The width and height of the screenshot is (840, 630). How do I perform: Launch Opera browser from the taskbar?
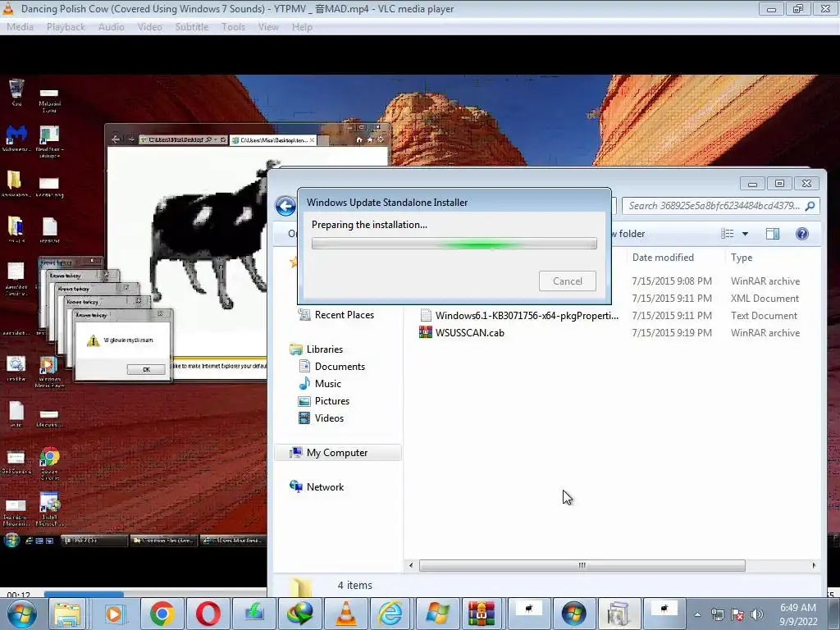pos(208,614)
